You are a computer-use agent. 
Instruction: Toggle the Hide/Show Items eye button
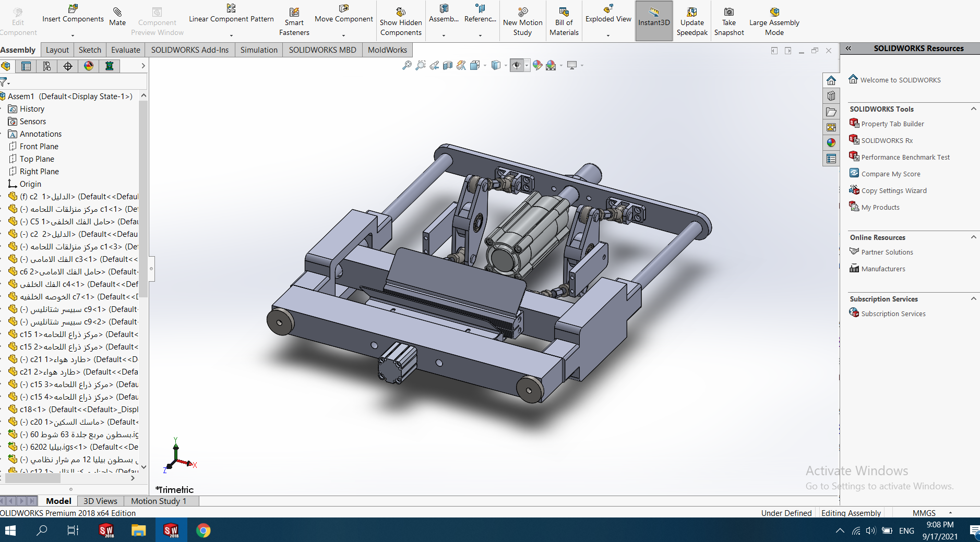(x=517, y=66)
